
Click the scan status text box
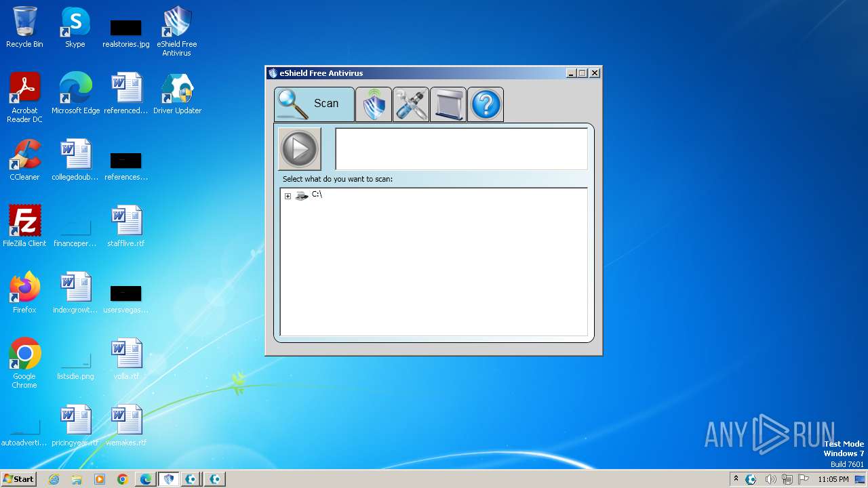461,148
